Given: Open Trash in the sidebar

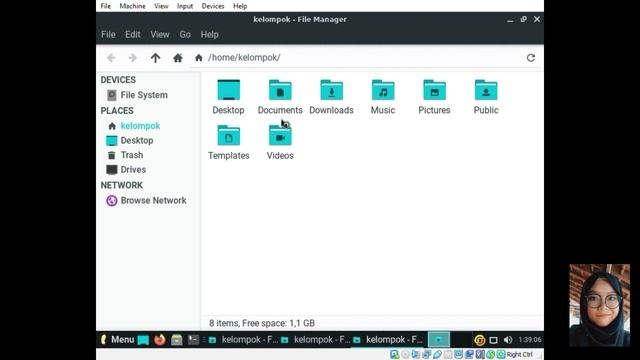Looking at the screenshot, I should click(x=125, y=155).
